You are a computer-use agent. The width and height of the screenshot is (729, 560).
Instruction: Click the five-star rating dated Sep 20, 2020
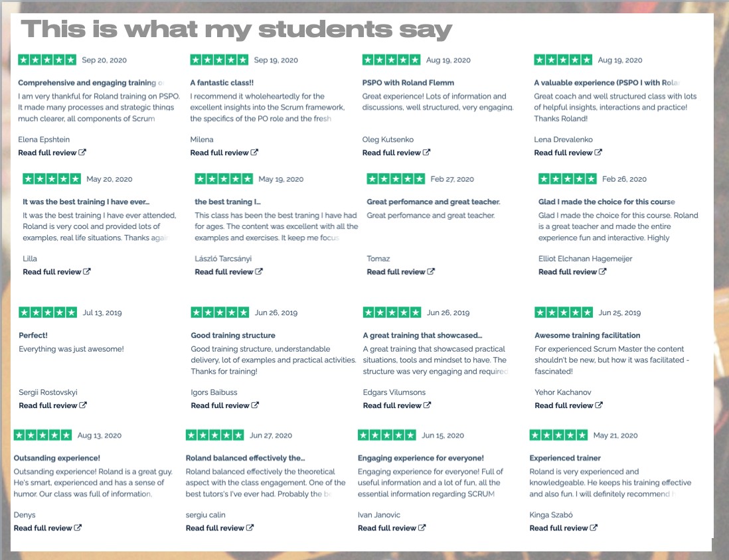(x=47, y=60)
